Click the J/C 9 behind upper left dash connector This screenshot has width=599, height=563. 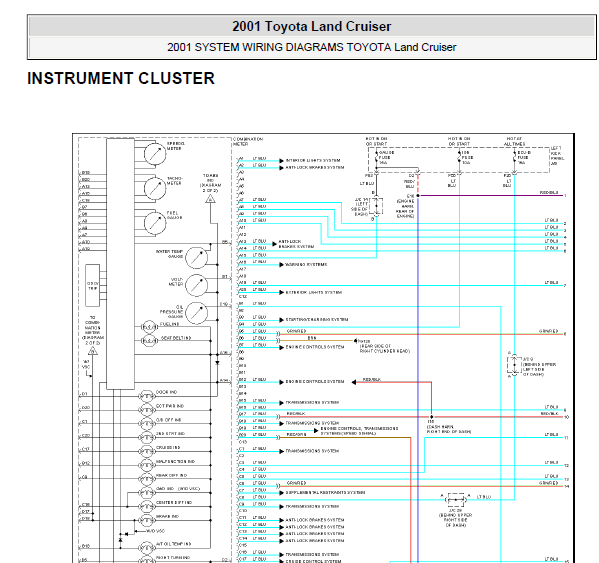[x=514, y=365]
